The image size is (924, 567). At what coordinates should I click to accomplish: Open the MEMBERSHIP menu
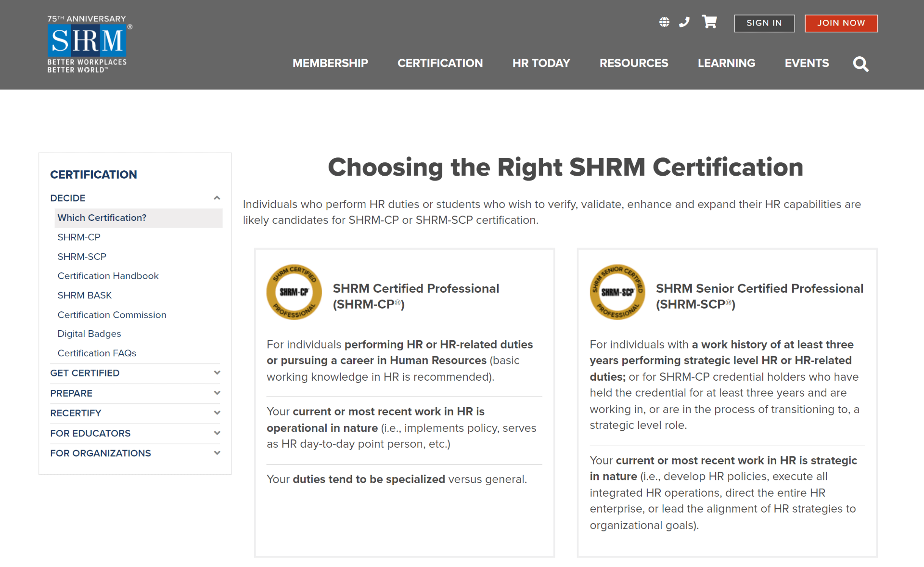pyautogui.click(x=330, y=63)
